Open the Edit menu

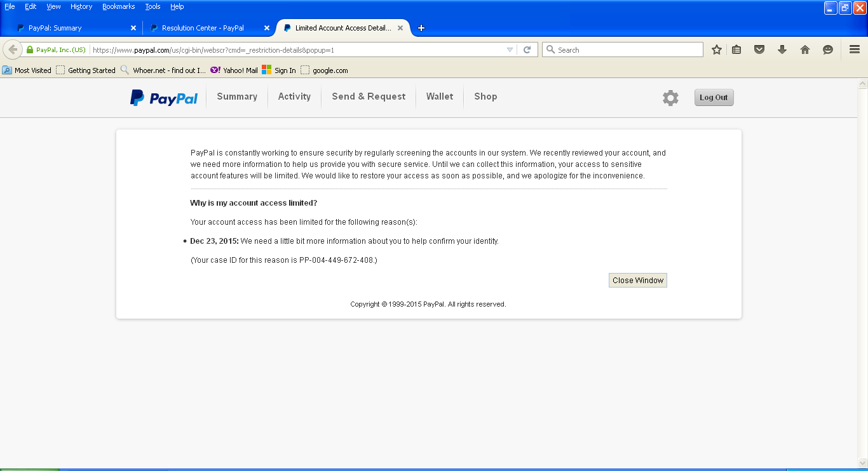point(31,6)
